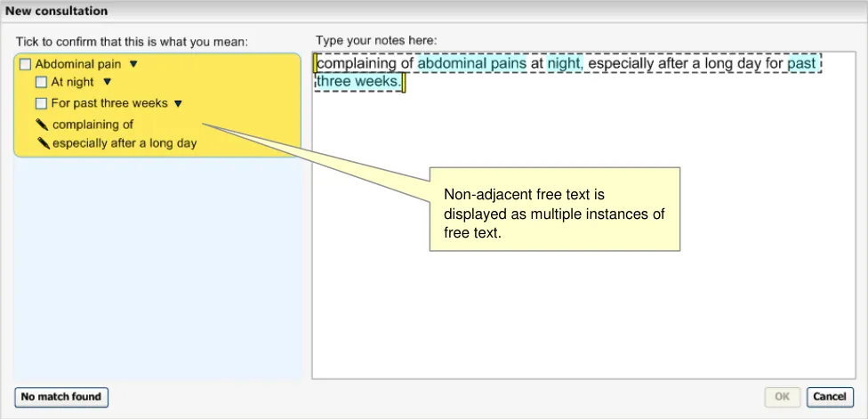The height and width of the screenshot is (420, 868).
Task: Click the highlighted word "night" in notes
Action: (564, 64)
